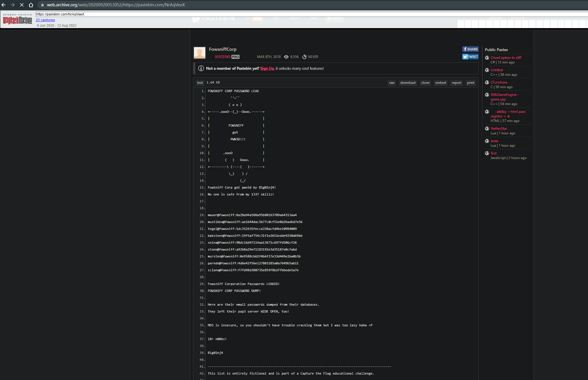Share the paste on Facebook
The height and width of the screenshot is (380, 588).
470,49
